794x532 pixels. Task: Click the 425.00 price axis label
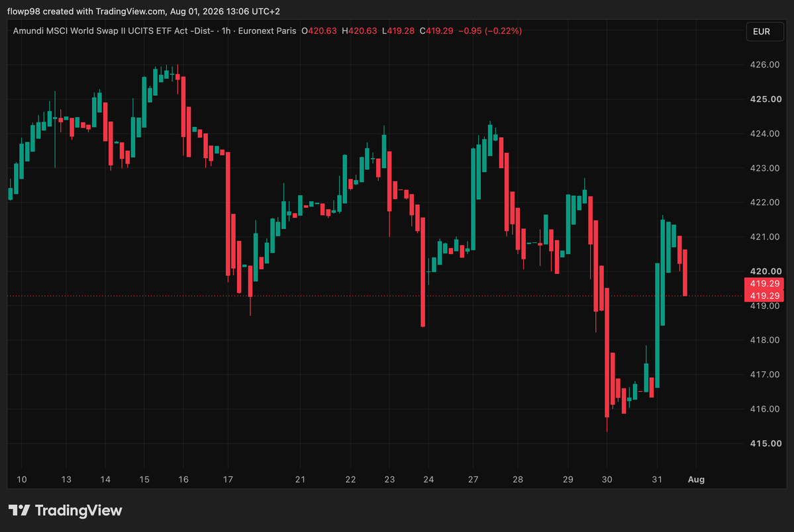[765, 99]
